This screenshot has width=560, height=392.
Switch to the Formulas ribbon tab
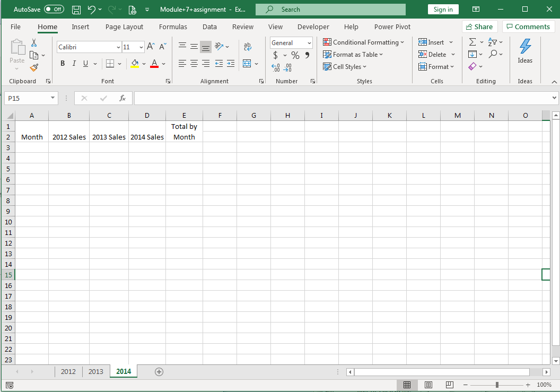173,27
